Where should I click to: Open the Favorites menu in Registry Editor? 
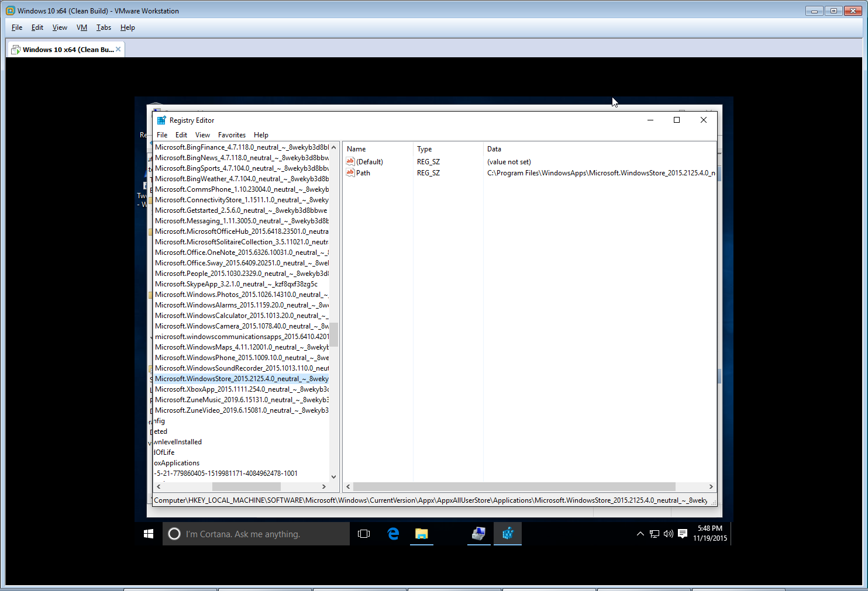pyautogui.click(x=232, y=135)
